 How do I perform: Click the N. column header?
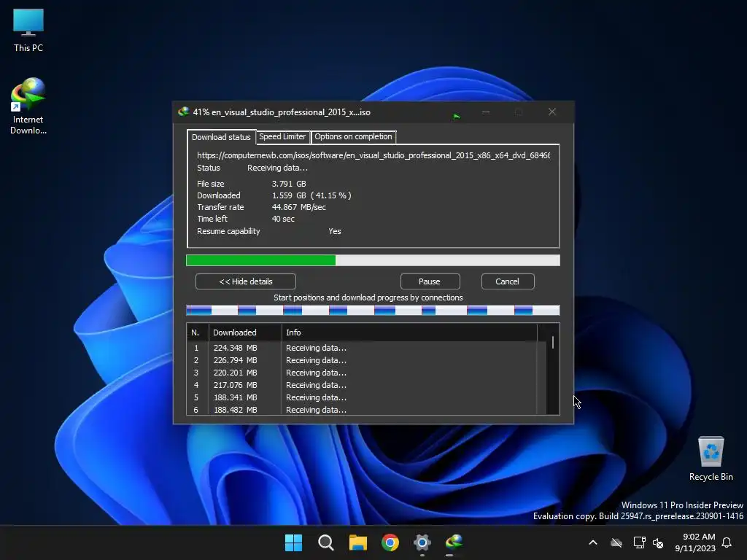198,332
